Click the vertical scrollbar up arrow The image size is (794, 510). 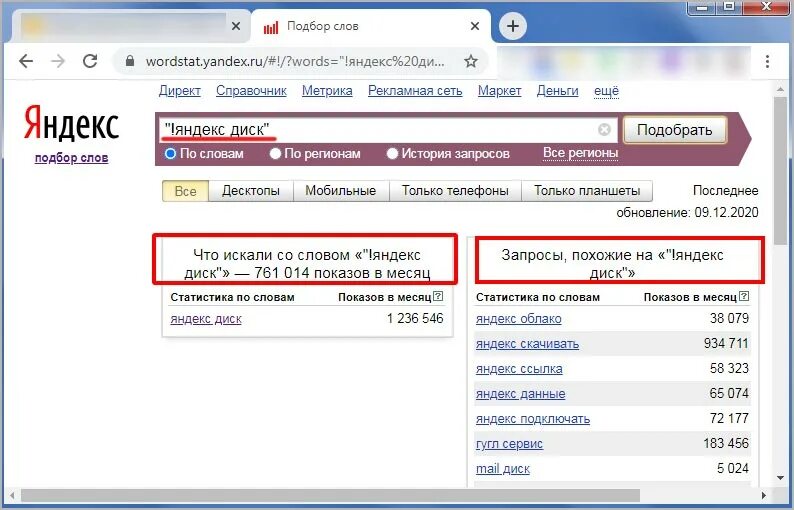pyautogui.click(x=780, y=89)
